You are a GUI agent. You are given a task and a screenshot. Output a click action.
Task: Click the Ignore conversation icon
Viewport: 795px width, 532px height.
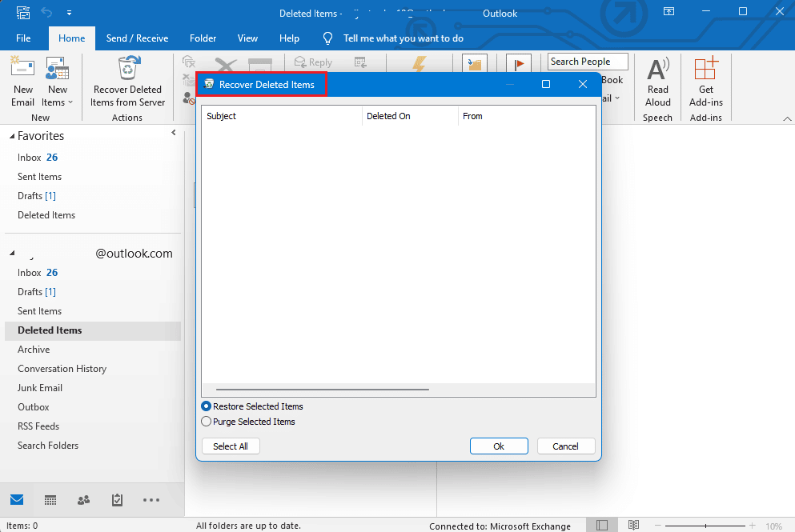189,62
